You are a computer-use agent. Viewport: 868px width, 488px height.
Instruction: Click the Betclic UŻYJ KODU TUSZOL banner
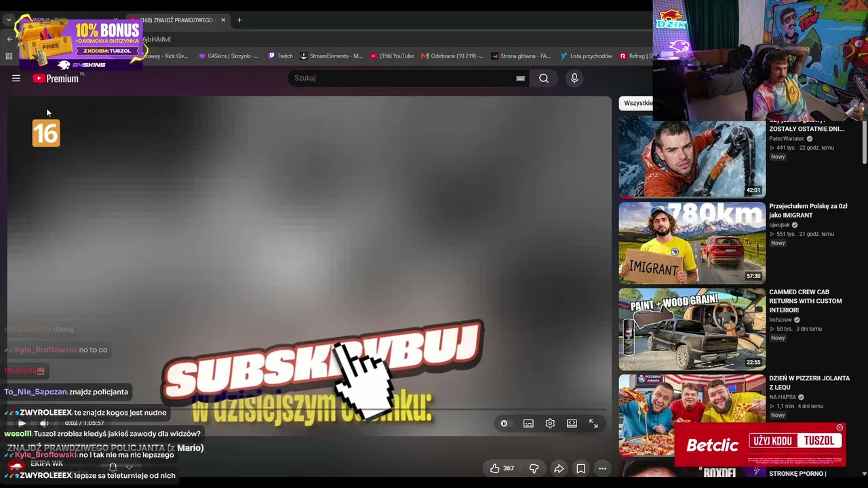pos(760,445)
